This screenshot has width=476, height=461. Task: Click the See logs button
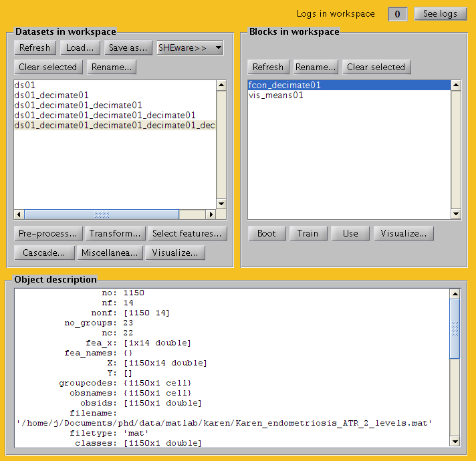[440, 13]
